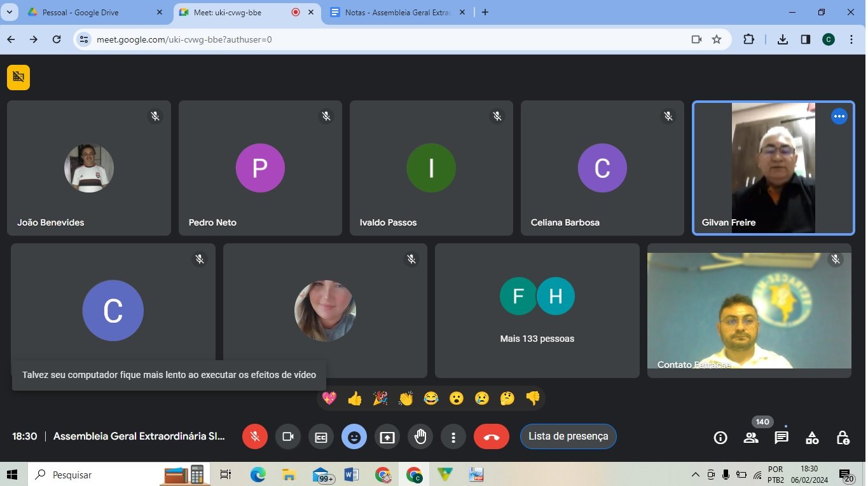Open the meeting details info icon
The width and height of the screenshot is (868, 486).
(720, 437)
